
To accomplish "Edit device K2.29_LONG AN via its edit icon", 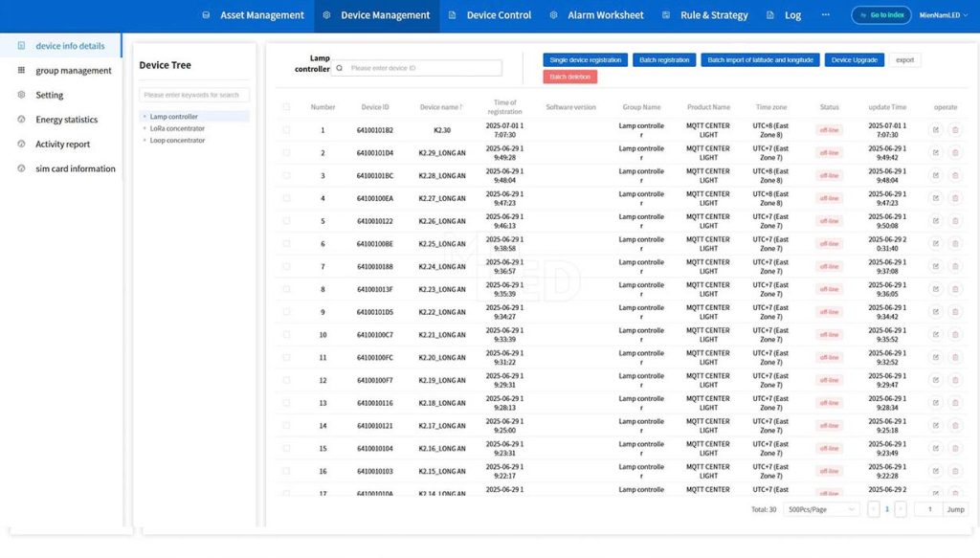I will (x=936, y=153).
